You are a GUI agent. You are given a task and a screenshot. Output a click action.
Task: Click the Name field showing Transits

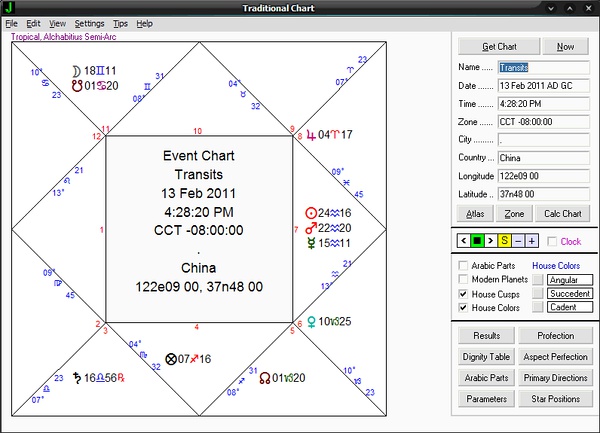pos(543,68)
